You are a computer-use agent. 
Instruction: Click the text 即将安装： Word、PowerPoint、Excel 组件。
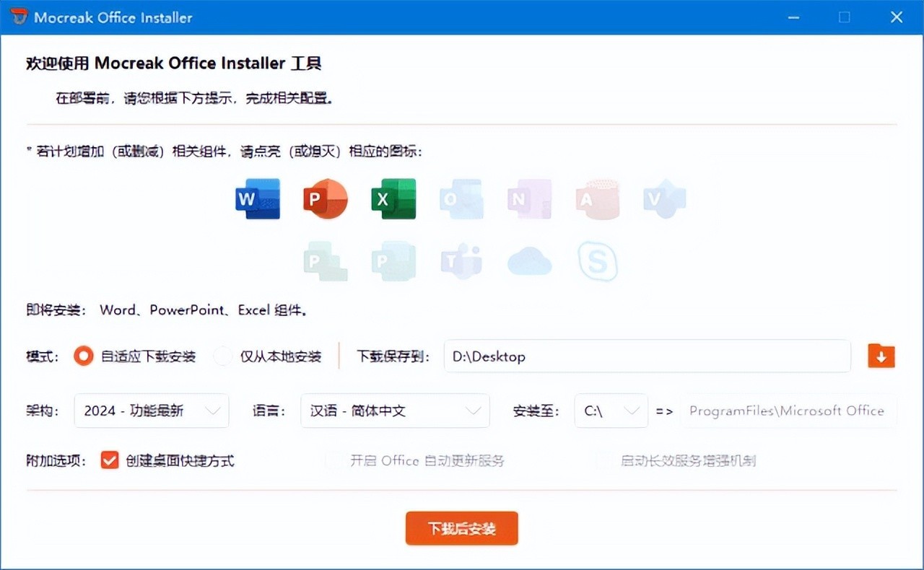[167, 310]
